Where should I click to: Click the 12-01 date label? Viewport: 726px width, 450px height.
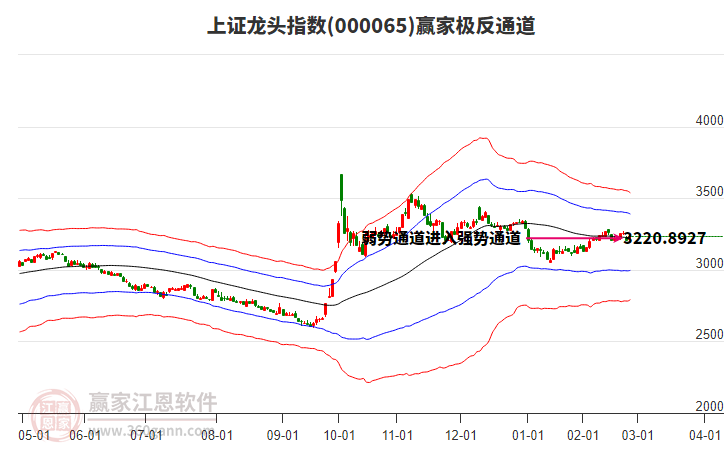pyautogui.click(x=461, y=436)
